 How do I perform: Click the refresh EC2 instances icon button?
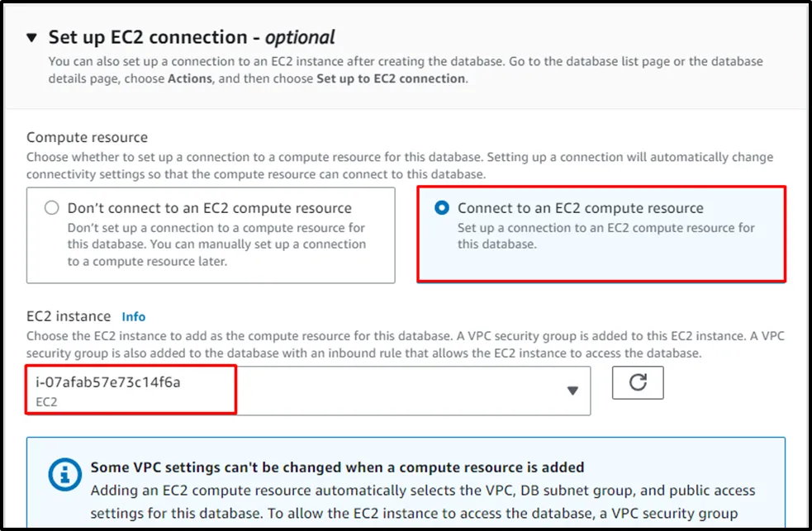637,383
